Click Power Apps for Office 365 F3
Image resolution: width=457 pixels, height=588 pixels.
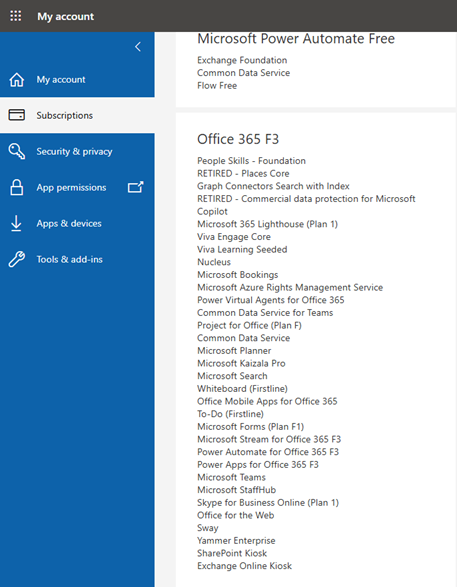tap(258, 465)
